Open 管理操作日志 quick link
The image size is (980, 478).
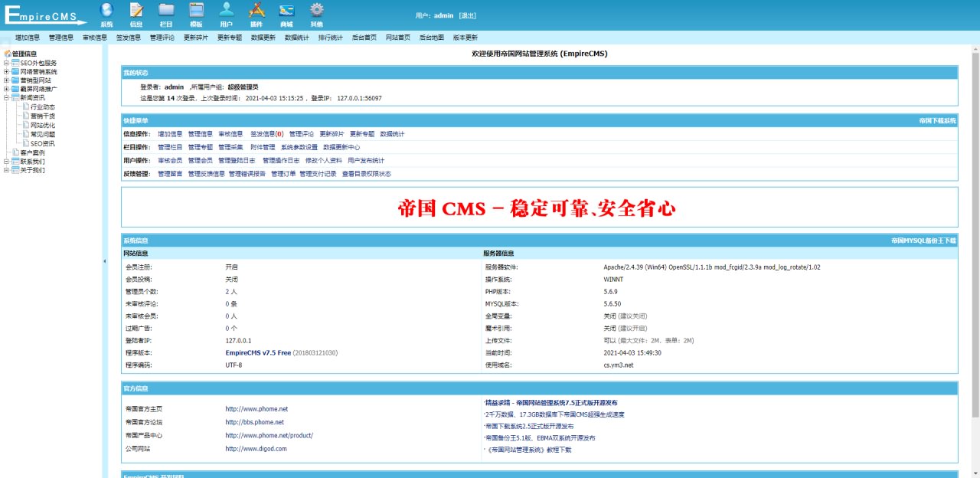[281, 161]
